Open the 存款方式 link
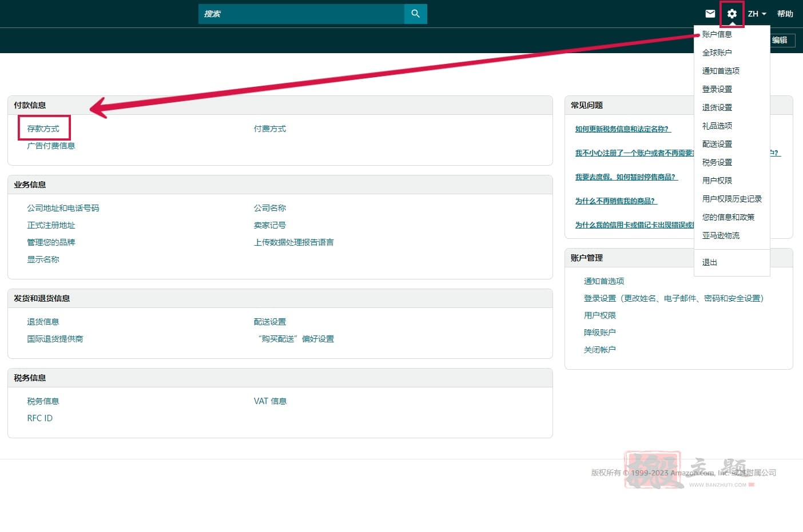 (43, 129)
